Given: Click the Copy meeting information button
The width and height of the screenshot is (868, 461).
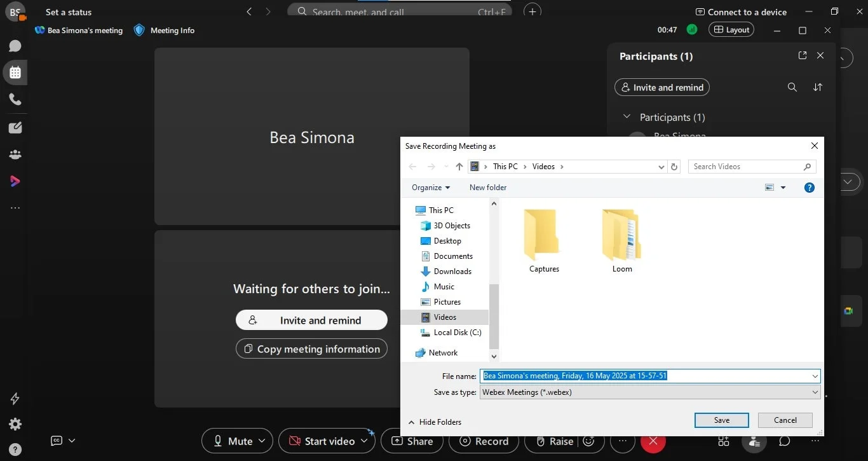Looking at the screenshot, I should click(x=311, y=349).
